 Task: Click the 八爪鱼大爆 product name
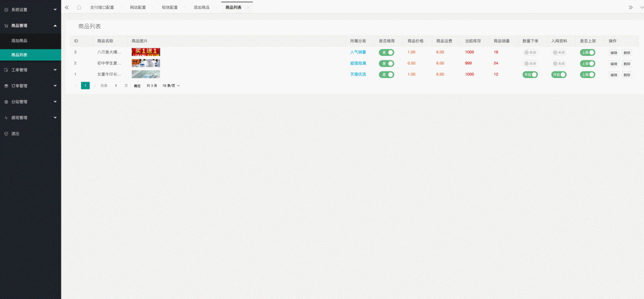point(109,52)
